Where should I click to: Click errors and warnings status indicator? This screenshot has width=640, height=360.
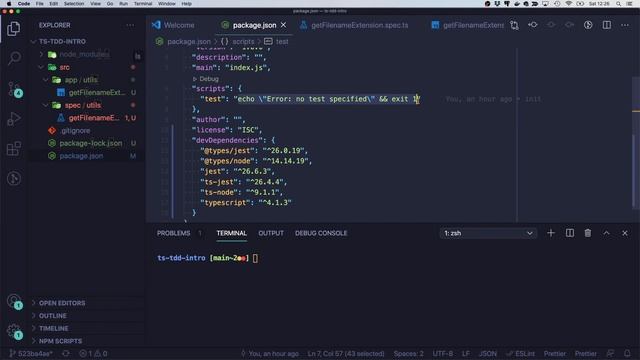point(93,353)
